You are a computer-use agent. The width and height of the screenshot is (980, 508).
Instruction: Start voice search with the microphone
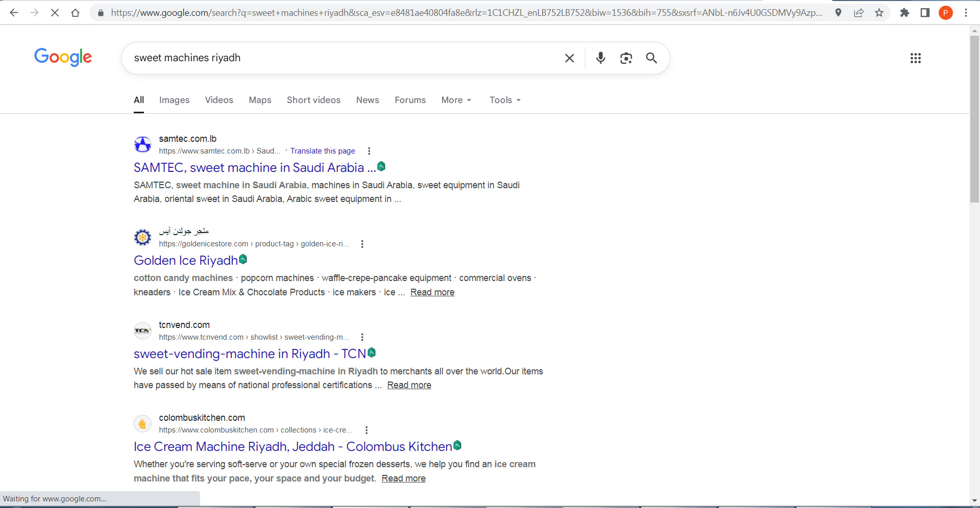[x=601, y=58]
